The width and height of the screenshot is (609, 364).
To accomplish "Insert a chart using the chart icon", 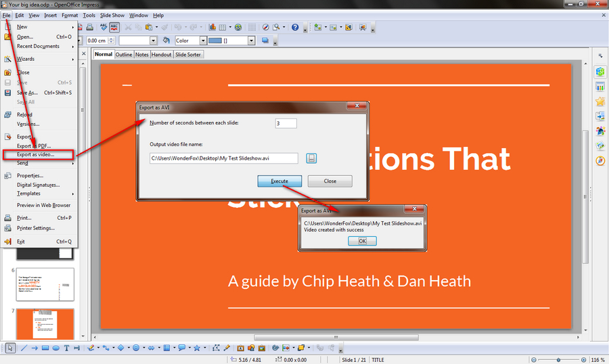I will (212, 28).
